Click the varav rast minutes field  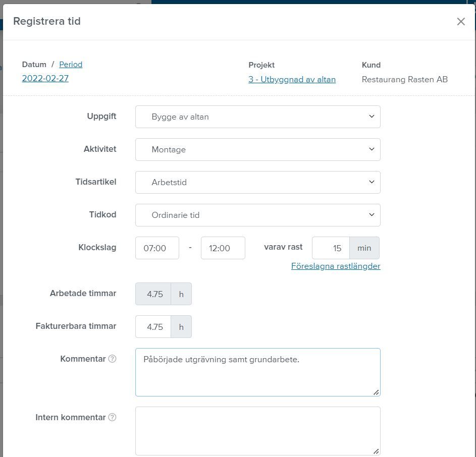pos(331,248)
